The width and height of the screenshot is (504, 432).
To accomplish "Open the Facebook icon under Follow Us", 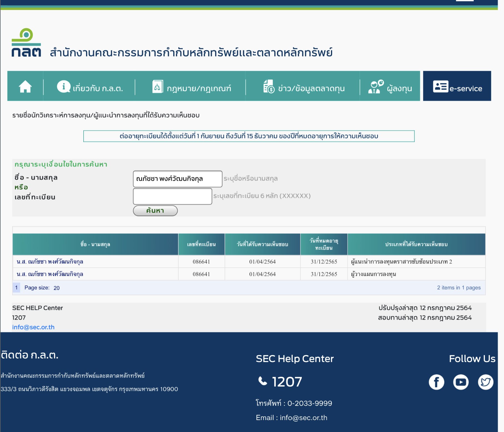I will [436, 382].
